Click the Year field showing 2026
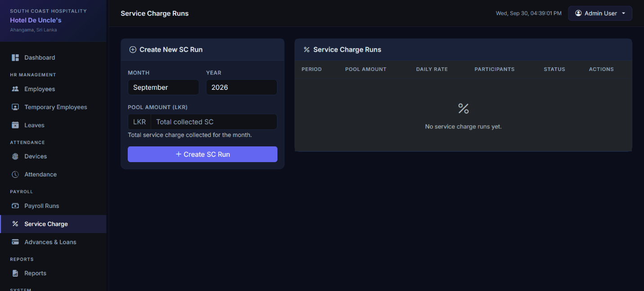The width and height of the screenshot is (644, 291). tap(241, 87)
